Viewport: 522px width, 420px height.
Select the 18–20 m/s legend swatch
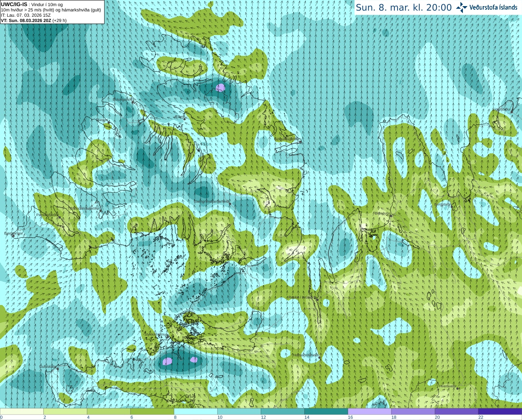pos(413,411)
